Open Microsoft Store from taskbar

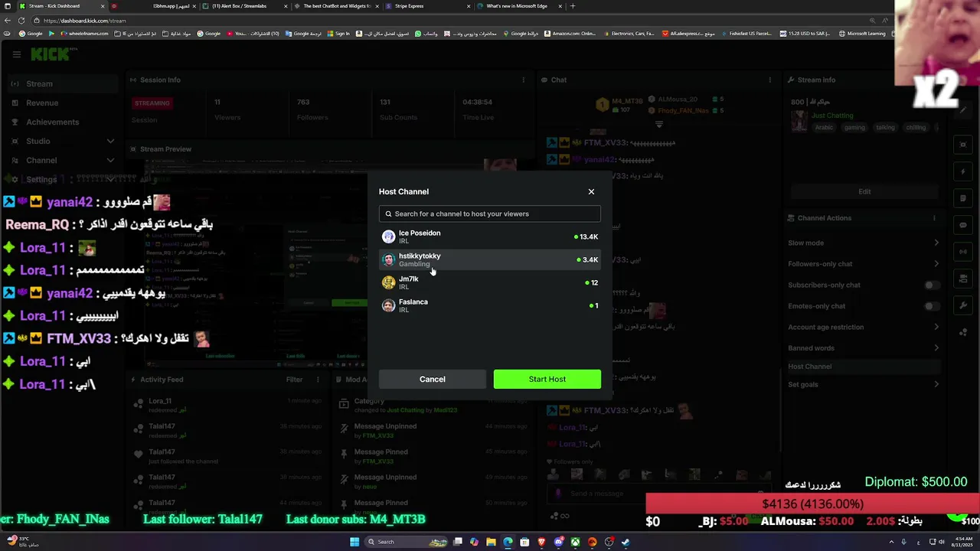(524, 542)
